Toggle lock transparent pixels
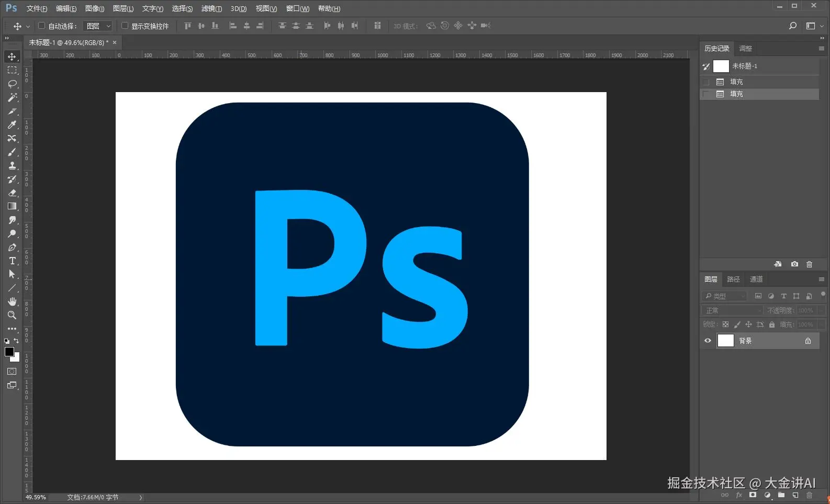The width and height of the screenshot is (830, 504). (x=725, y=324)
